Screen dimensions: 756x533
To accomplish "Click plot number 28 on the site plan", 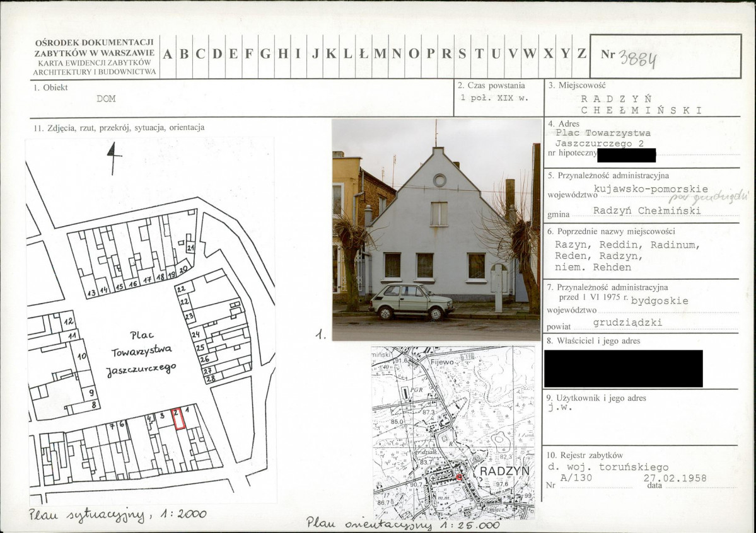I will click(211, 379).
